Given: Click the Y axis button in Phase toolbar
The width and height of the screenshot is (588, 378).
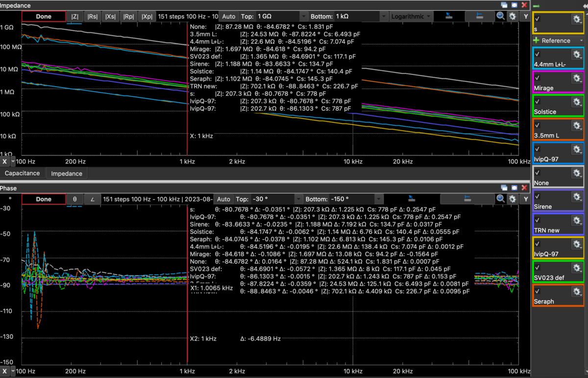Looking at the screenshot, I should click(526, 199).
